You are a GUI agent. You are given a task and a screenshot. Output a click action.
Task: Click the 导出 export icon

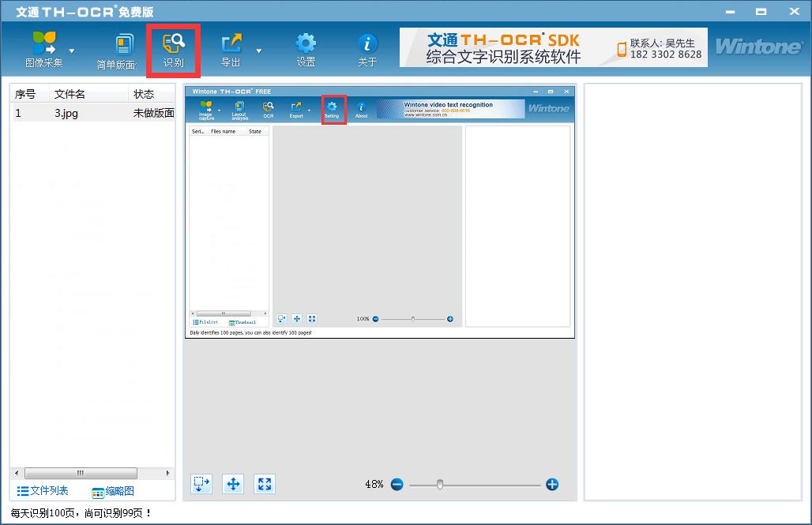click(231, 45)
